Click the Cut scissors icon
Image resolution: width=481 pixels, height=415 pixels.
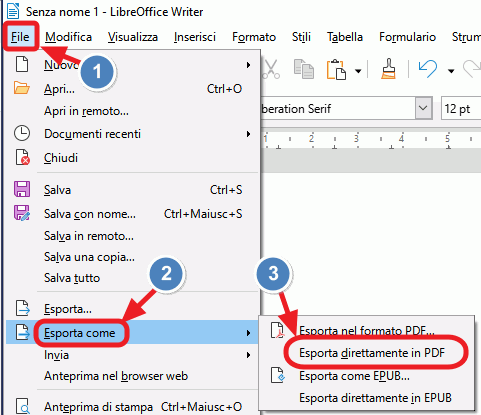pos(271,69)
